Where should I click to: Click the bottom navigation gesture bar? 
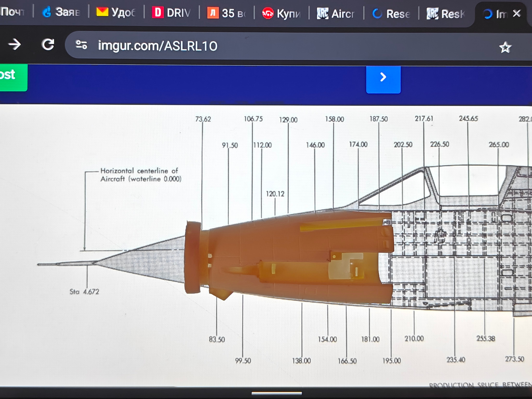click(x=277, y=393)
